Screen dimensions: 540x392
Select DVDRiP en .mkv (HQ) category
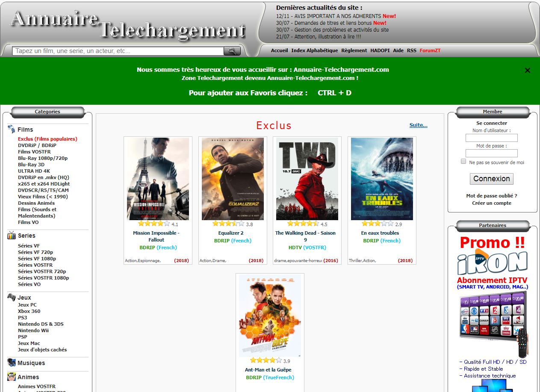(x=44, y=177)
